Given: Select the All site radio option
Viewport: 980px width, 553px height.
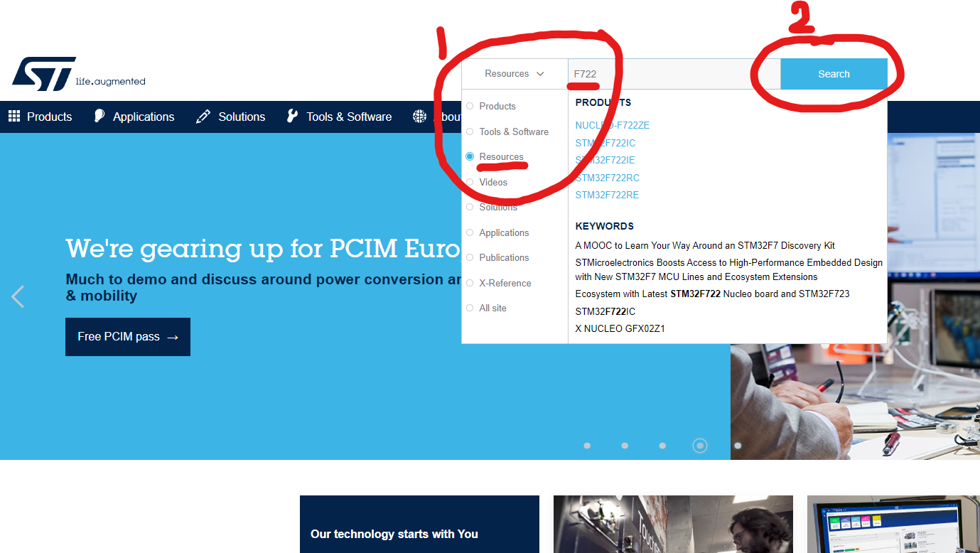Looking at the screenshot, I should [x=470, y=308].
